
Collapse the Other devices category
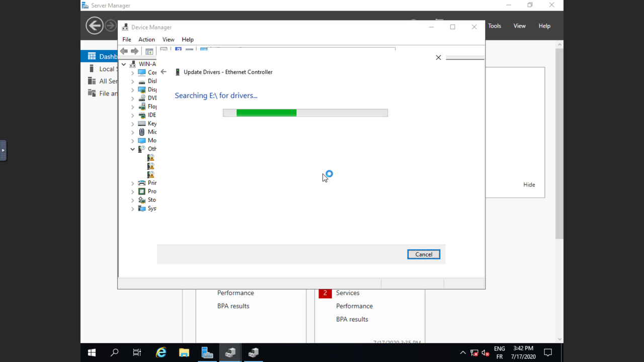133,149
